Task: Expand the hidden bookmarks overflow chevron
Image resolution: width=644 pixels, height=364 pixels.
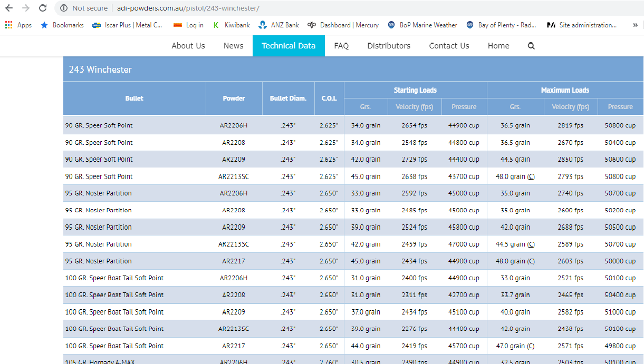Action: click(635, 25)
